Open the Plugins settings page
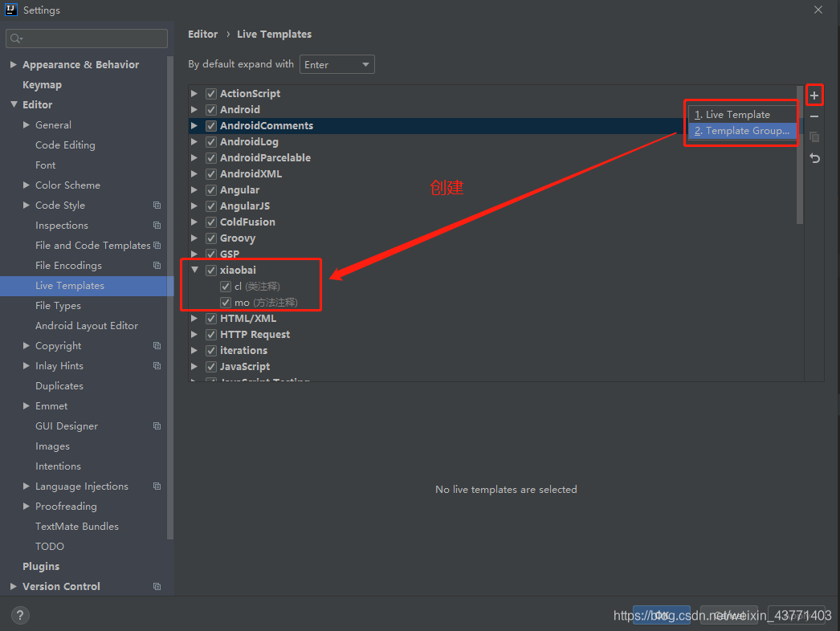840x631 pixels. (x=41, y=566)
